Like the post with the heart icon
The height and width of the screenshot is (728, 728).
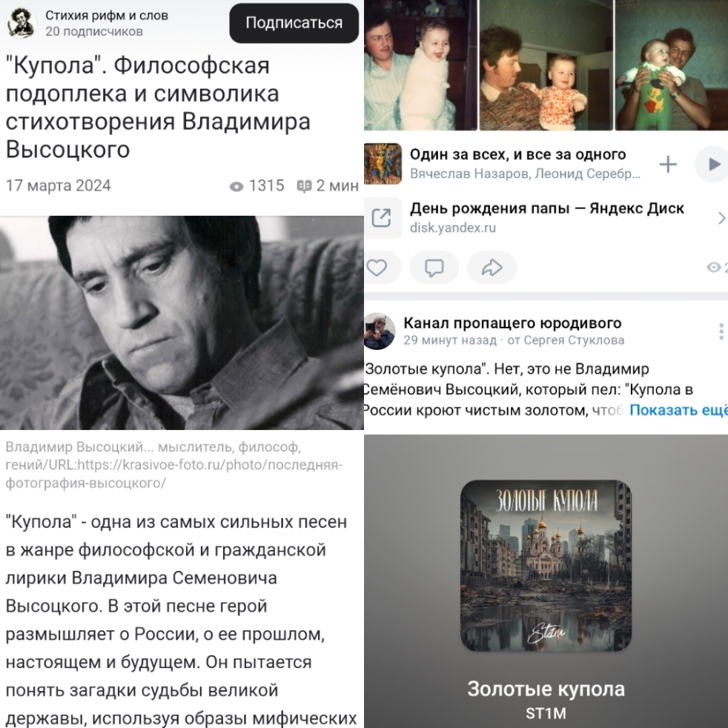(377, 268)
